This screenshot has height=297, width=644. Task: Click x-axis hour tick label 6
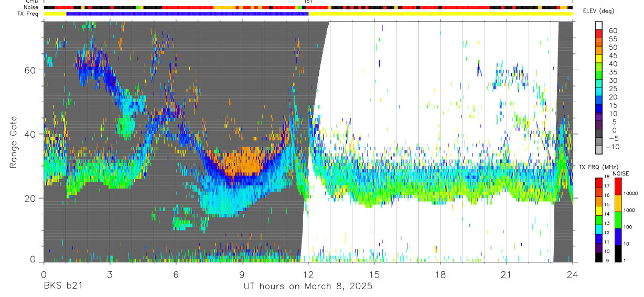point(176,274)
